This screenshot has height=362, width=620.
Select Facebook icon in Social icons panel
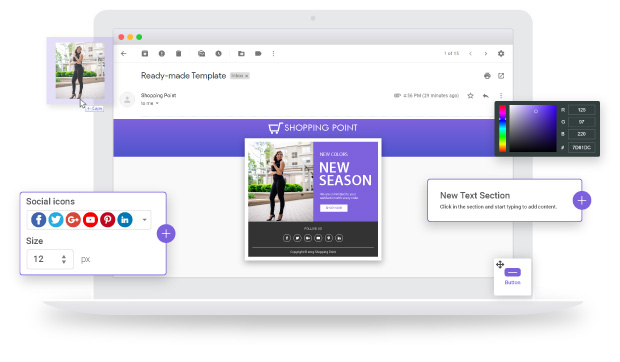click(38, 219)
